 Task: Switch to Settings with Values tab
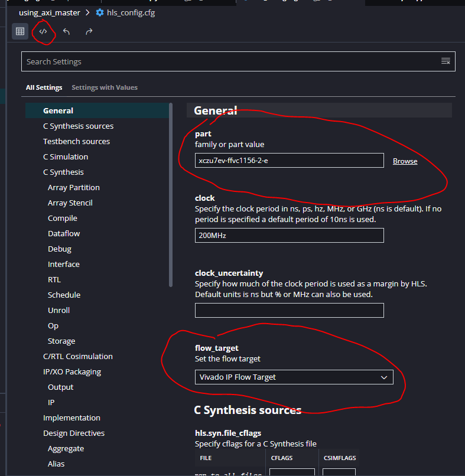pyautogui.click(x=105, y=87)
